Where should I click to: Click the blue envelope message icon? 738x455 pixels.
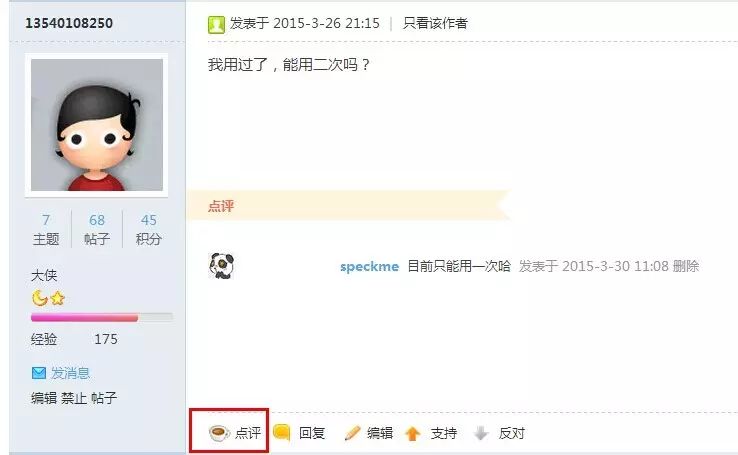39,373
